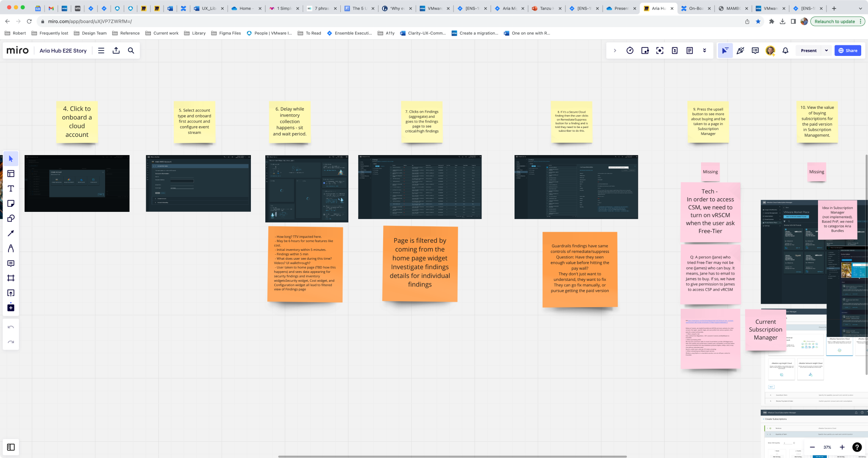Open a new browser tab
The width and height of the screenshot is (868, 458).
coord(834,8)
